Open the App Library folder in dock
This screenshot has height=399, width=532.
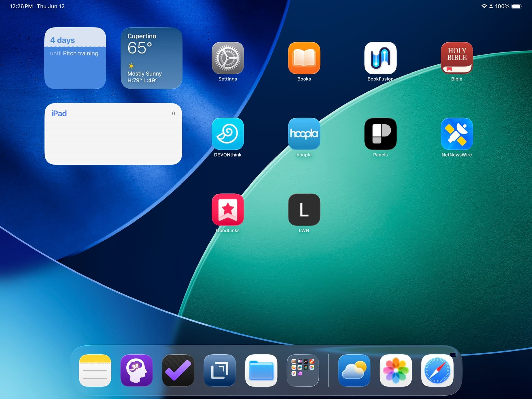[303, 370]
